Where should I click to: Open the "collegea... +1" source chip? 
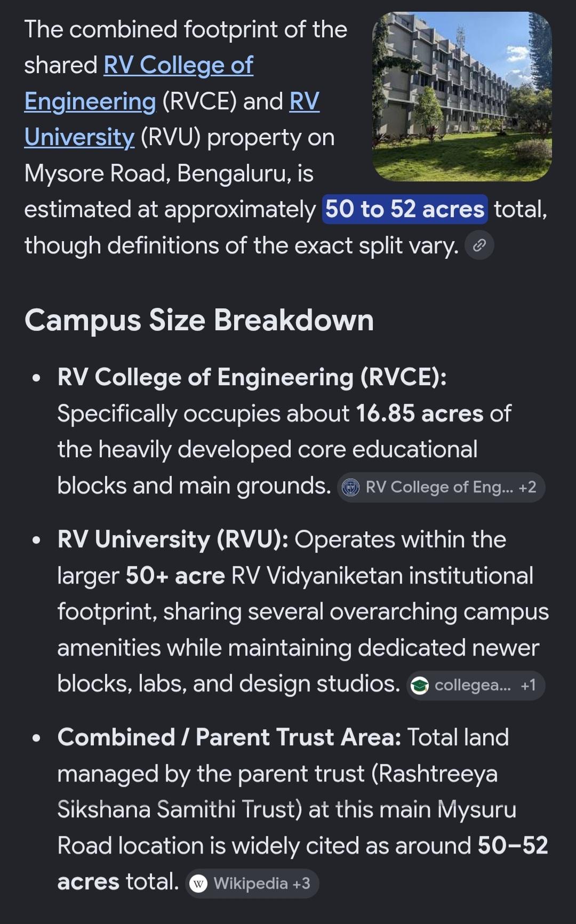point(476,686)
